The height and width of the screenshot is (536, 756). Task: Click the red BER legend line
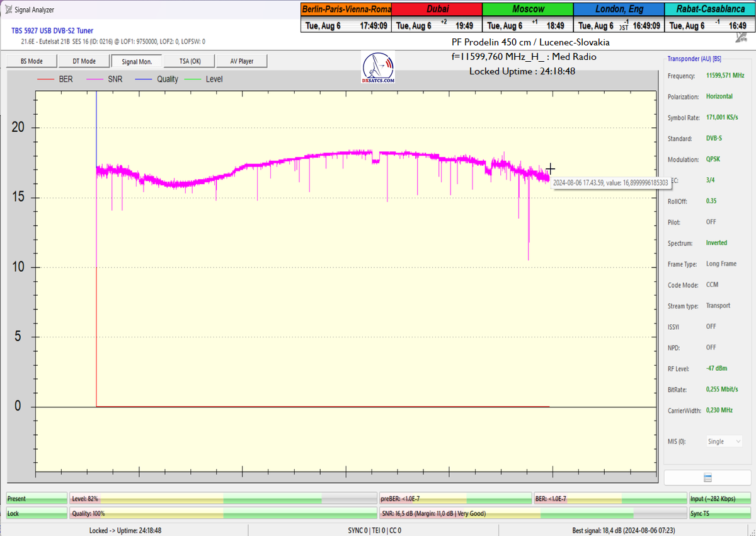[x=46, y=79]
